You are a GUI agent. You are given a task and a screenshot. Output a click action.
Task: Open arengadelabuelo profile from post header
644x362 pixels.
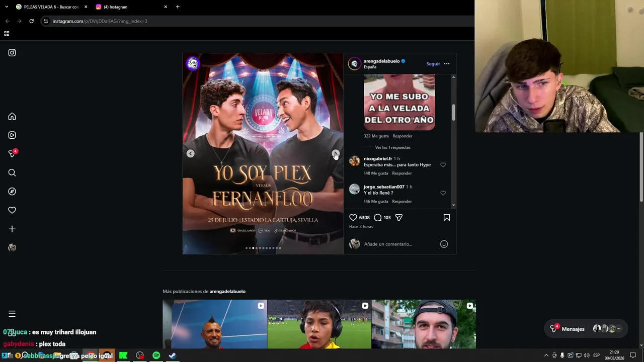pyautogui.click(x=381, y=61)
